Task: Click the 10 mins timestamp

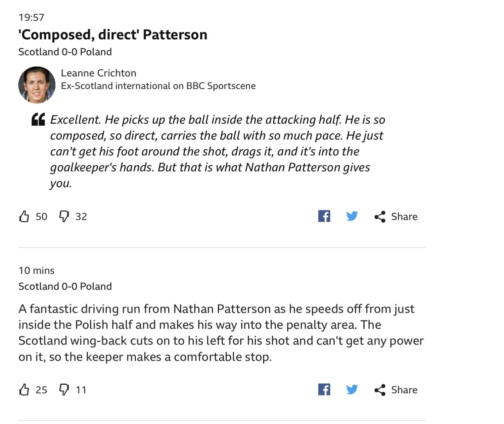Action: pyautogui.click(x=36, y=270)
